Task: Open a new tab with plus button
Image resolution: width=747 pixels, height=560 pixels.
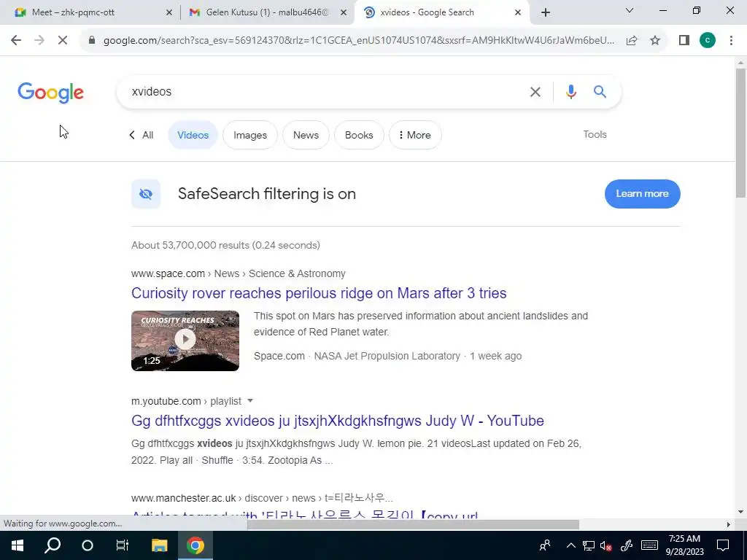Action: [x=546, y=12]
